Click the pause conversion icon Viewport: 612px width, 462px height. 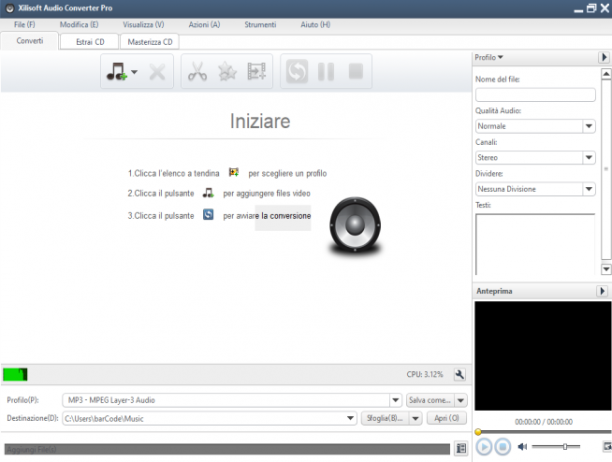pos(326,72)
